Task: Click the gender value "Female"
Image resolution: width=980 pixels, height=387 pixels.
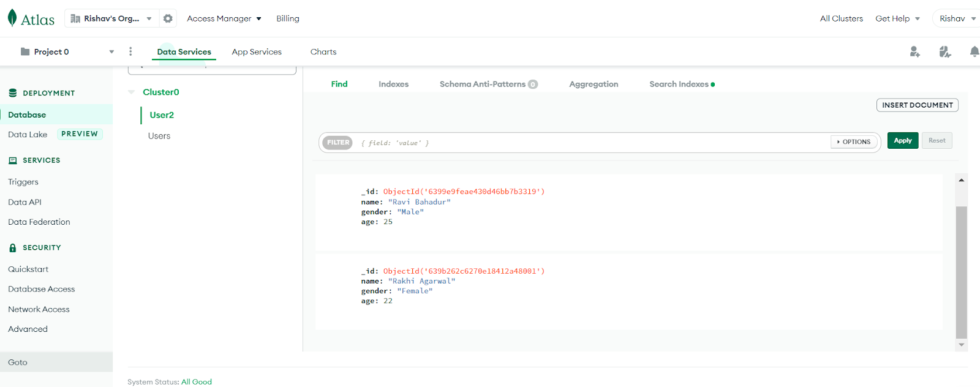Action: (415, 291)
